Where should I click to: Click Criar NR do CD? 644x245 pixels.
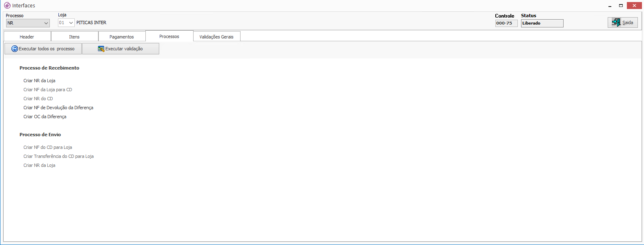38,99
